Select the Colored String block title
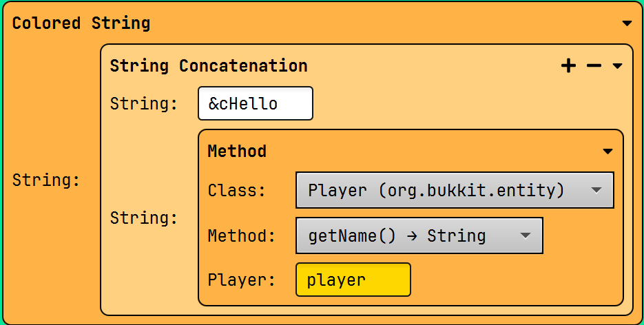Screen dimensions: 644x325 81,23
